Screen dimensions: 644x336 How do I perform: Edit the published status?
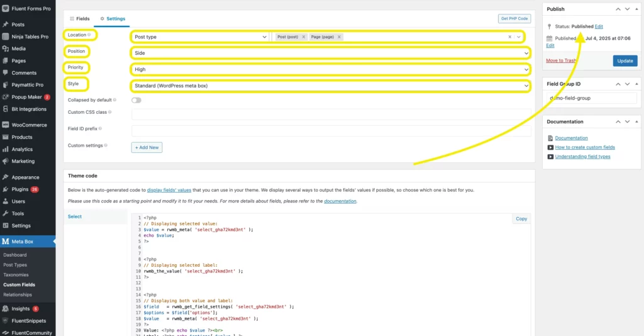click(599, 26)
